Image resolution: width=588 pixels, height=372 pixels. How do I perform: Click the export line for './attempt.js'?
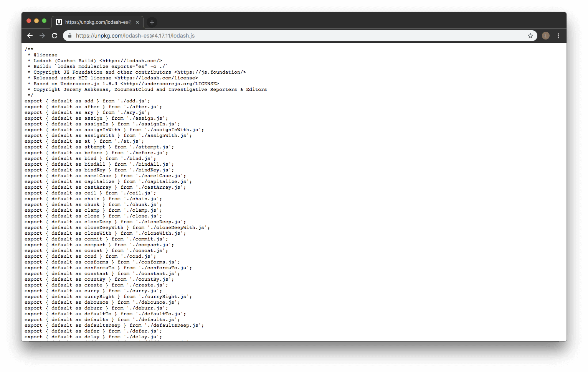click(99, 147)
